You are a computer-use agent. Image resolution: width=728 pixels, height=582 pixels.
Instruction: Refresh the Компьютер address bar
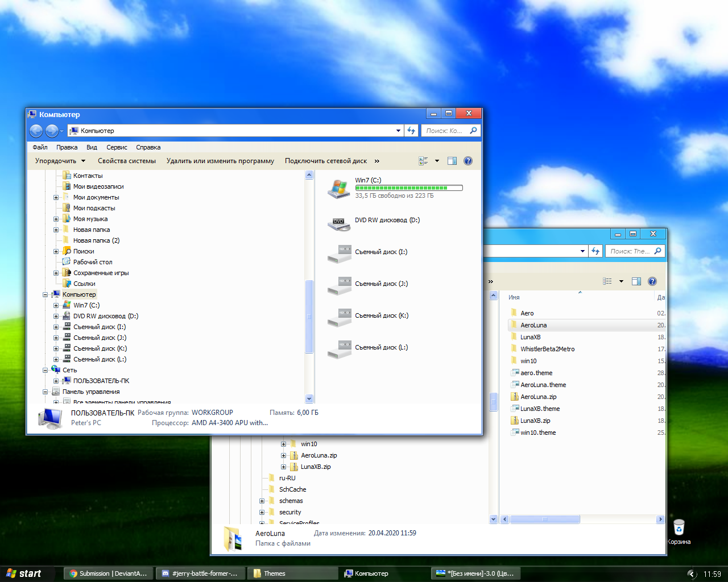point(411,131)
